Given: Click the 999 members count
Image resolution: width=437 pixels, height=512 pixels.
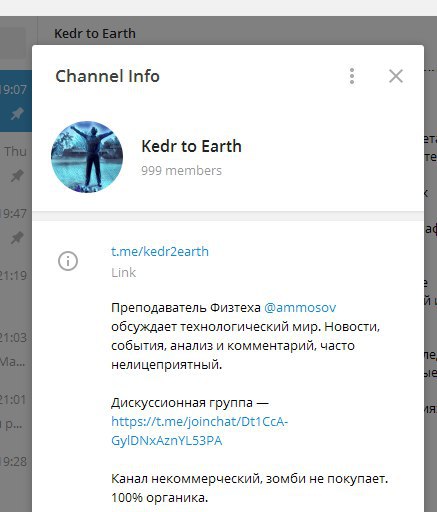Looking at the screenshot, I should pyautogui.click(x=181, y=171).
